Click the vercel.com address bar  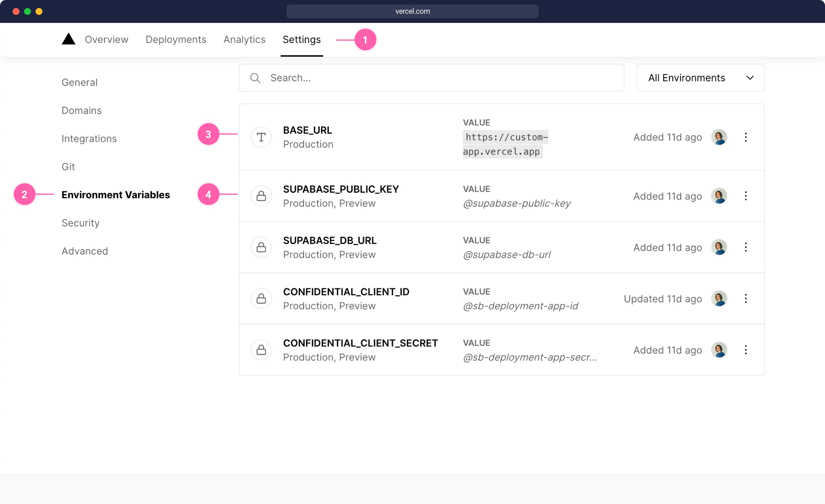[412, 11]
